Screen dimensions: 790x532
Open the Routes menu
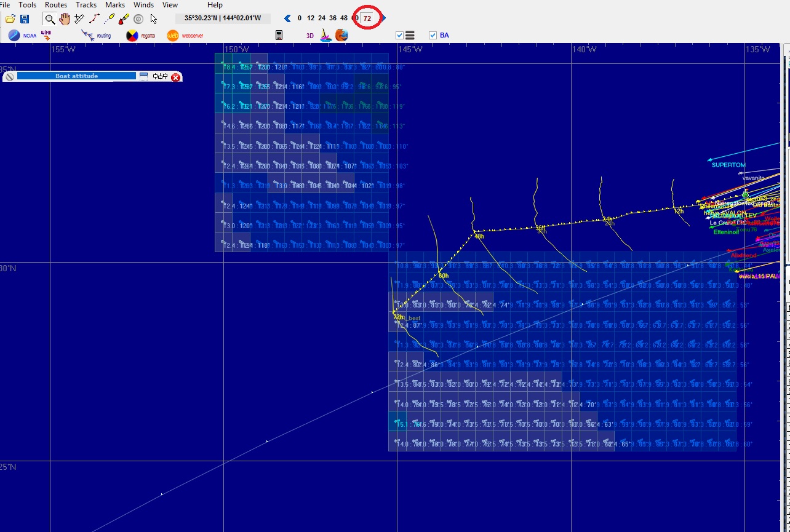coord(56,5)
